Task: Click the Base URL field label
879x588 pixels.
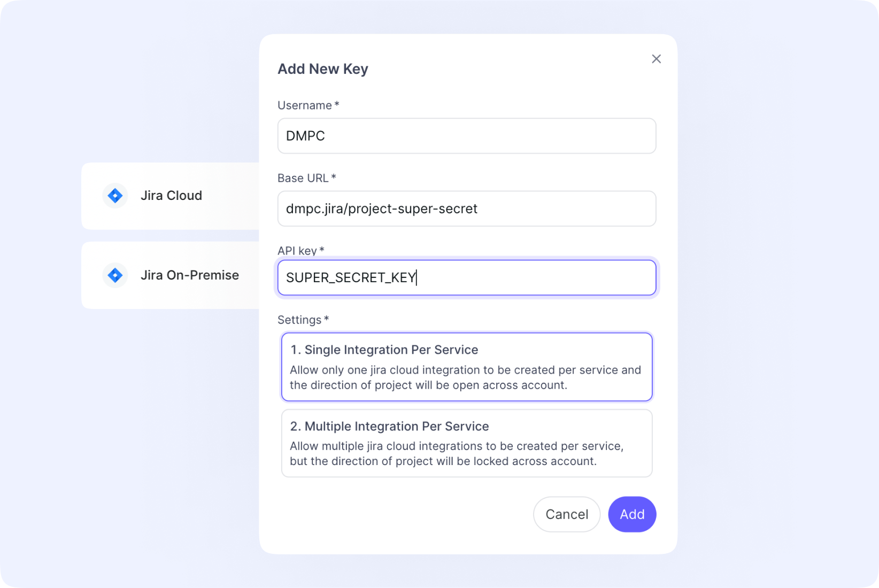Action: [x=303, y=178]
